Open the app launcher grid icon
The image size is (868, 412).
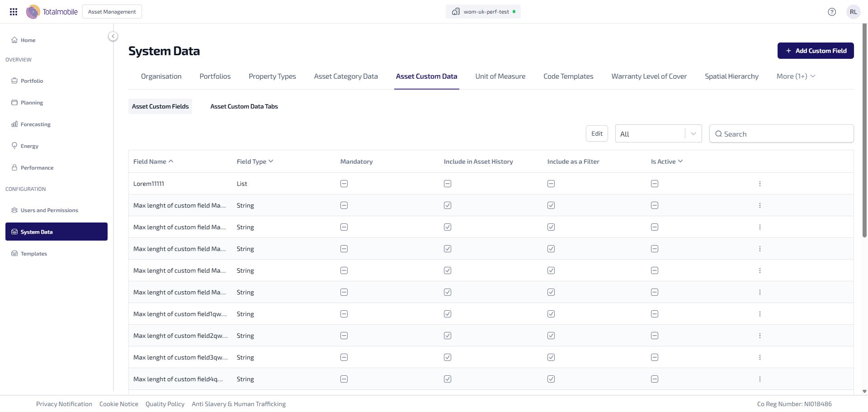point(14,12)
